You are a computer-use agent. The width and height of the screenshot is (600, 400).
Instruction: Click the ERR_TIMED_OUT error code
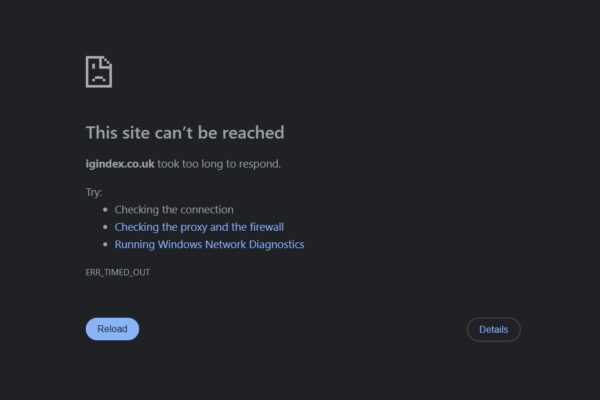coord(118,271)
